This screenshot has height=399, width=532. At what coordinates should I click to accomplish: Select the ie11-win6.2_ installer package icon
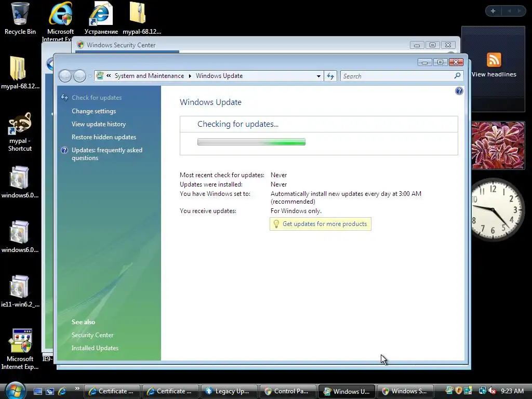(x=20, y=291)
